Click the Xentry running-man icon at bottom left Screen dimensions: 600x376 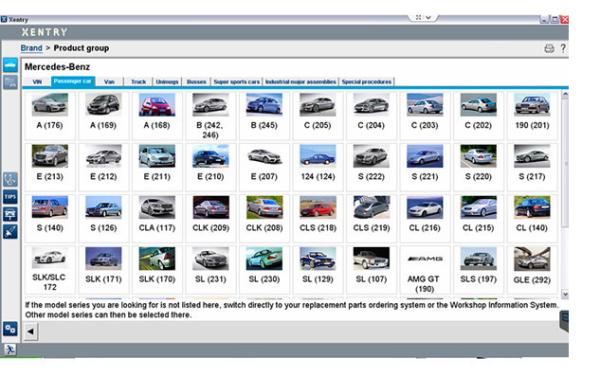tap(10, 349)
